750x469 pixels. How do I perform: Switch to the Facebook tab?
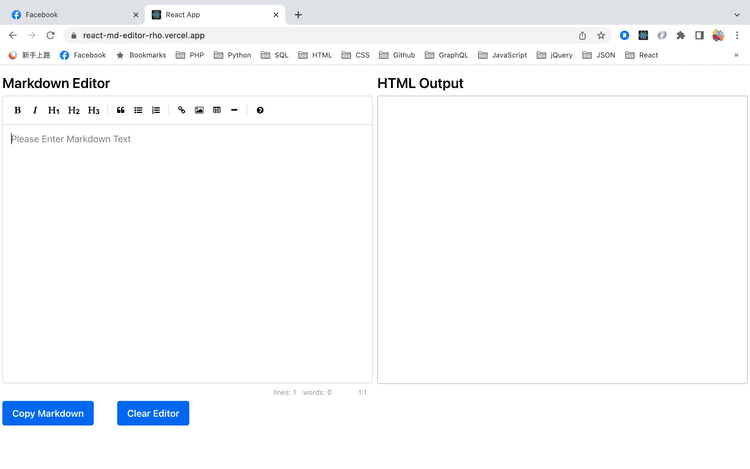(x=70, y=15)
